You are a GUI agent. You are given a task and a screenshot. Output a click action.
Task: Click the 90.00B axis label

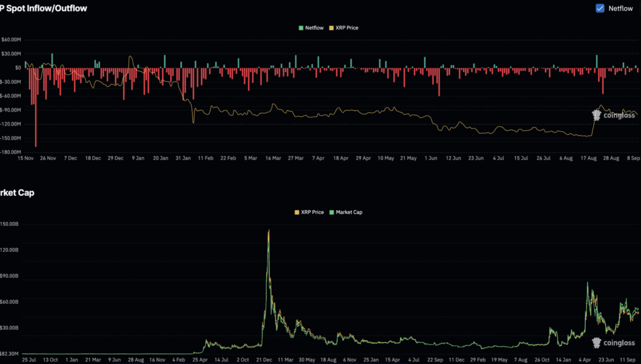(x=9, y=276)
